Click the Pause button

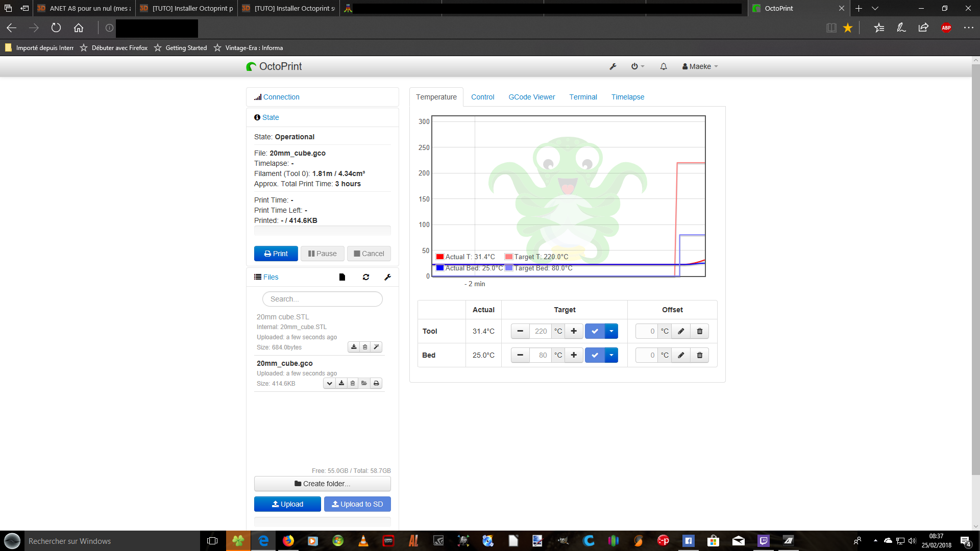pyautogui.click(x=323, y=254)
